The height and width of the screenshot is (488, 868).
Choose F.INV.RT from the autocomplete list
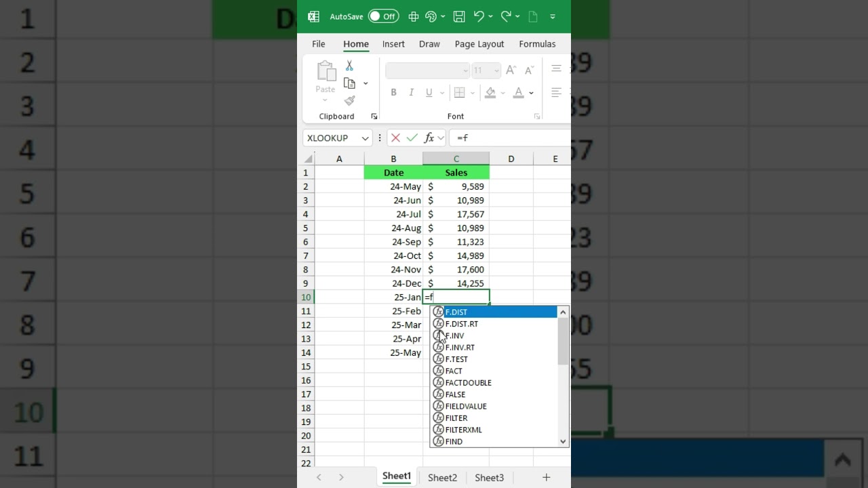[x=494, y=348]
